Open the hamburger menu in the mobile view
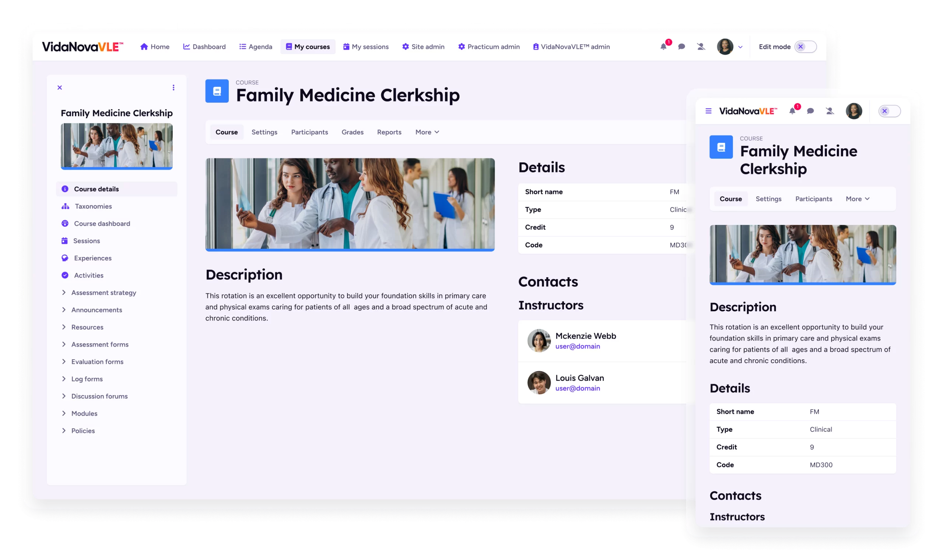 (708, 111)
